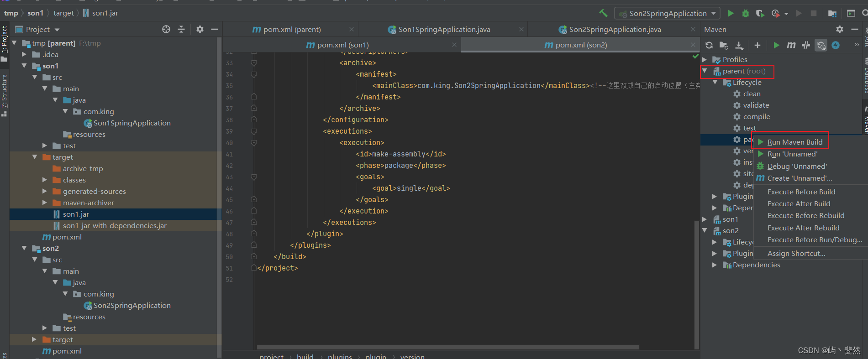Run Son2SpringApplication with the top toolbar play button

tap(731, 13)
